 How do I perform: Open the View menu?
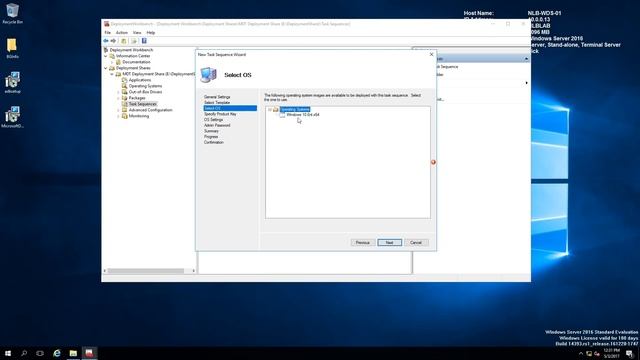137,33
